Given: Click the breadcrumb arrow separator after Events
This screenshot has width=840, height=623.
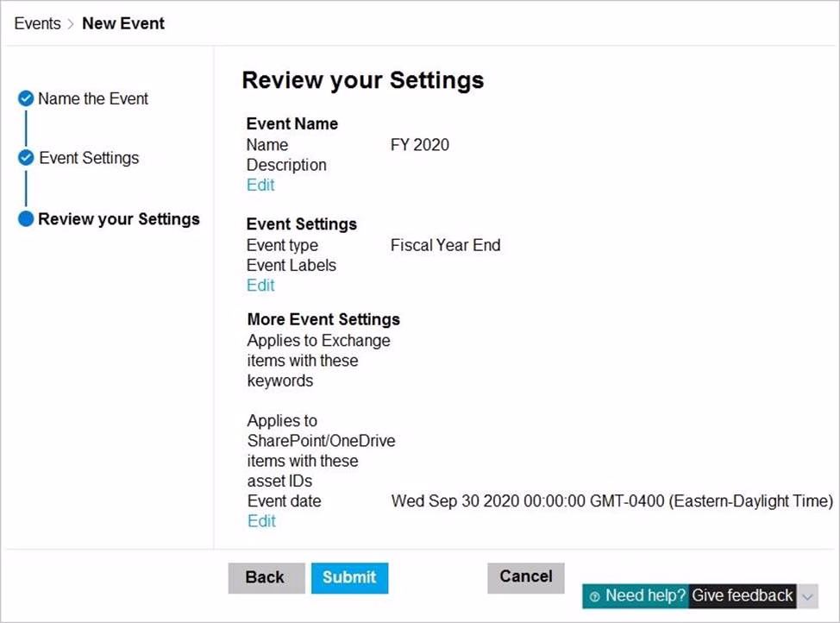Looking at the screenshot, I should tap(71, 24).
